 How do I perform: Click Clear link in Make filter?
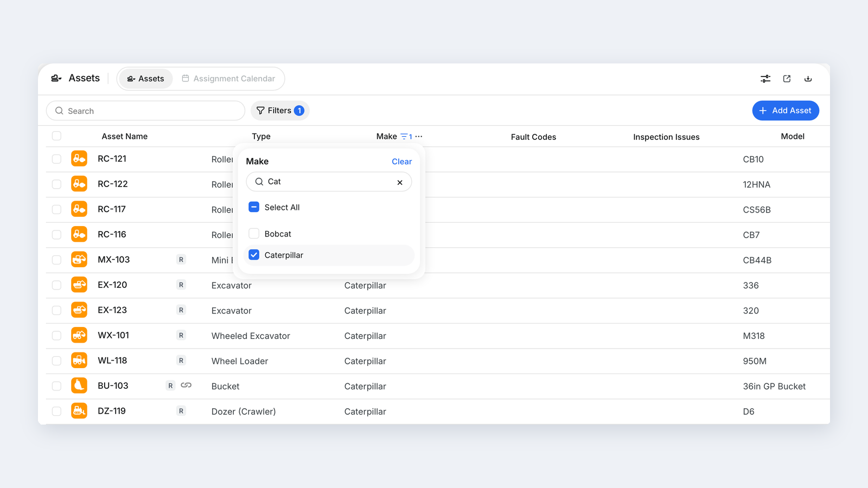point(402,162)
